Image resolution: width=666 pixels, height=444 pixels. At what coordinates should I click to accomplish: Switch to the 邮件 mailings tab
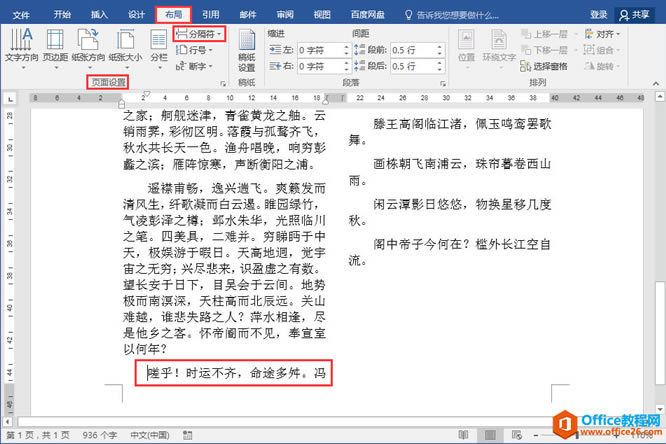(248, 14)
